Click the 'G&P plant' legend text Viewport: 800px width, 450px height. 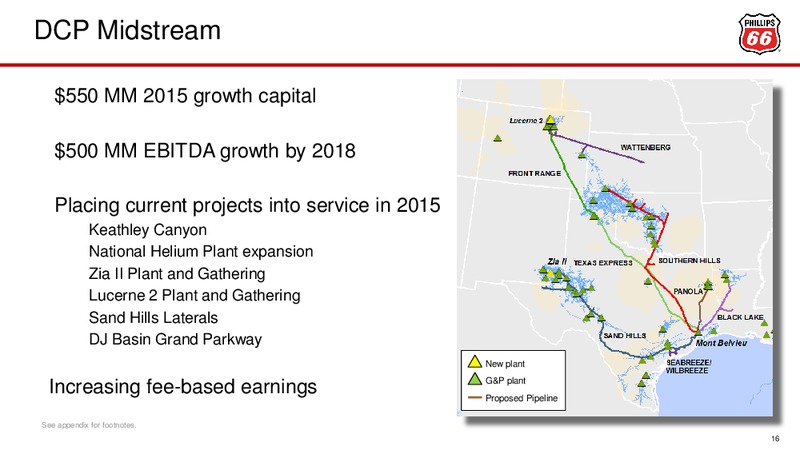point(505,381)
